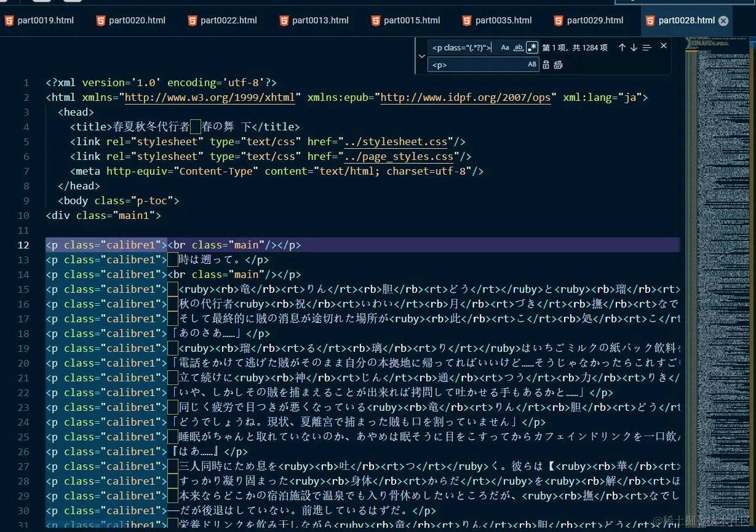Click line number 1 in gutter

26,83
